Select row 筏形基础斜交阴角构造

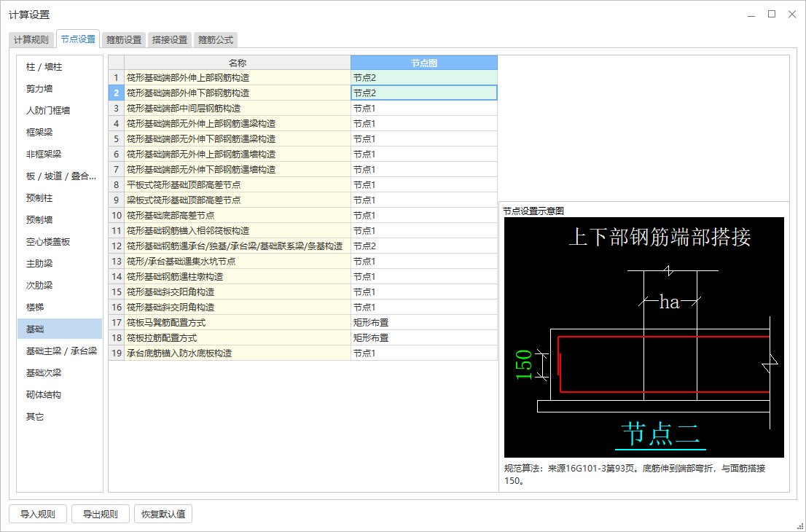click(238, 308)
